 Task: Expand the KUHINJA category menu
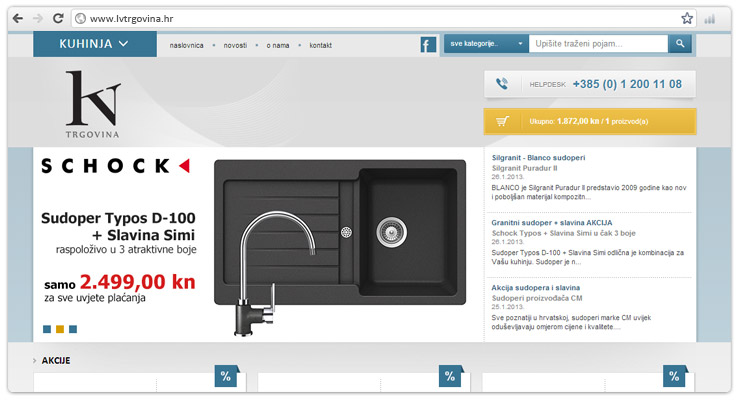click(95, 44)
